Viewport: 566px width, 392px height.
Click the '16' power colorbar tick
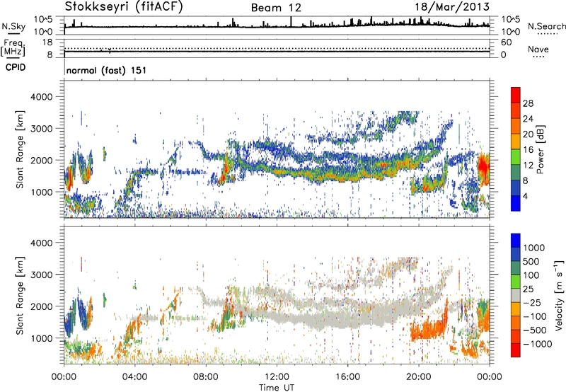click(x=528, y=150)
